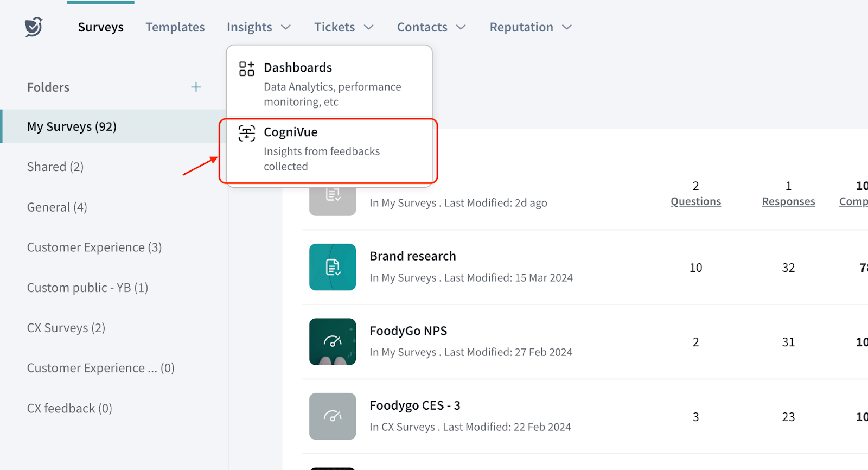
Task: Open the Reputation dropdown menu
Action: (x=530, y=27)
